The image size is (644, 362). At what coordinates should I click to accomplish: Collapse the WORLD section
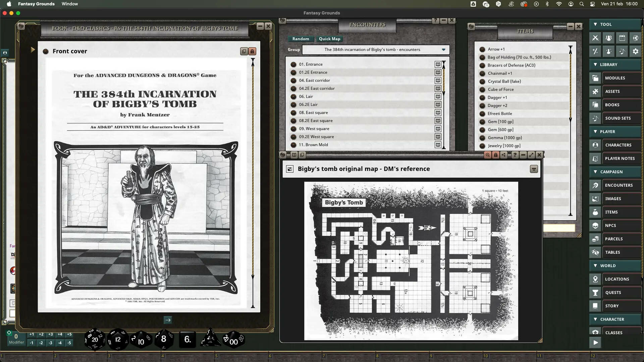click(x=596, y=265)
